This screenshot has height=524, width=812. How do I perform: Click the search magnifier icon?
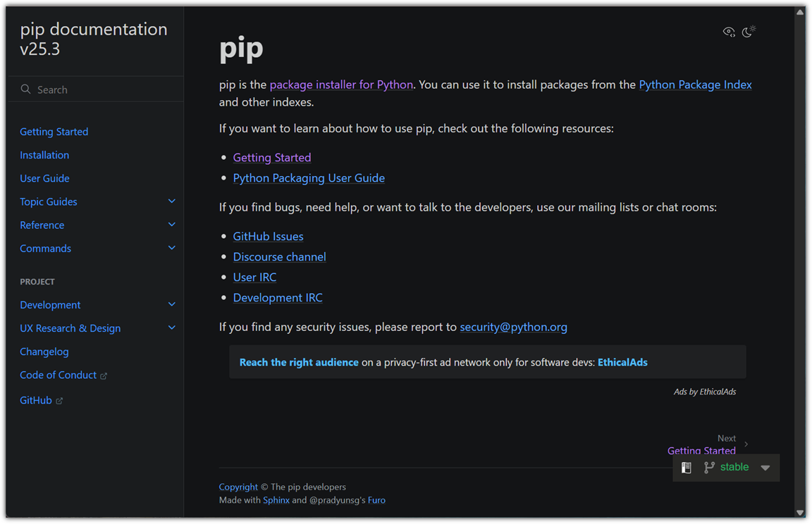click(x=25, y=89)
